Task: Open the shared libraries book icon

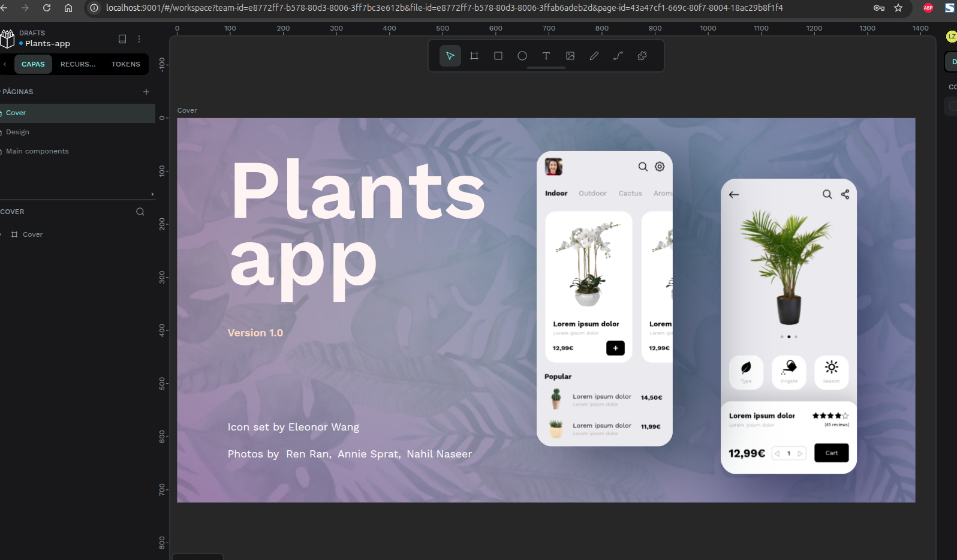Action: coord(122,39)
